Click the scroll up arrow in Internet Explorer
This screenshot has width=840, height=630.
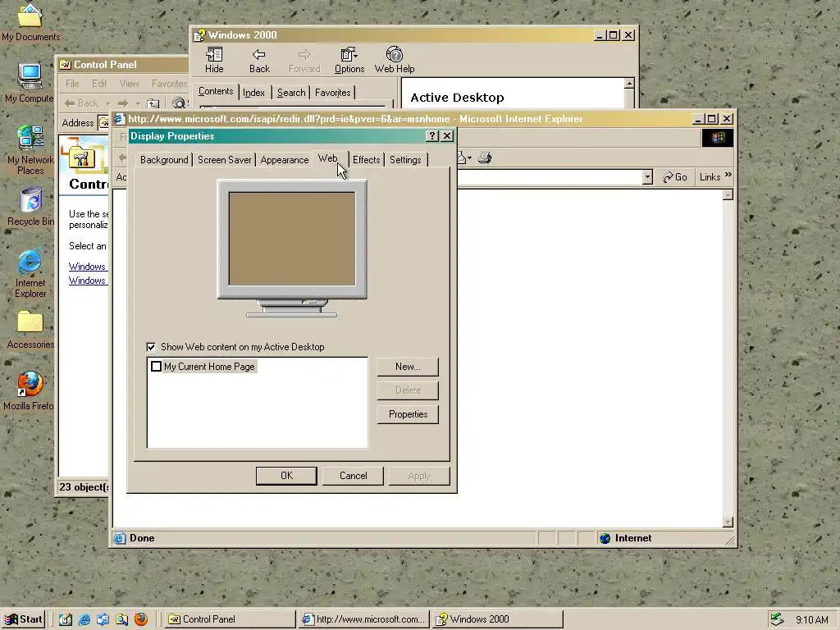[x=728, y=195]
